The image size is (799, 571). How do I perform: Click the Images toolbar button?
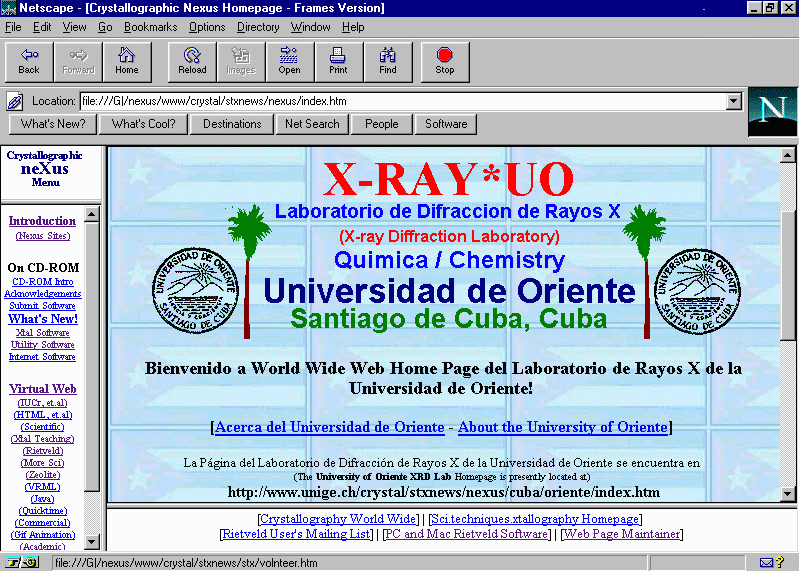(x=241, y=62)
